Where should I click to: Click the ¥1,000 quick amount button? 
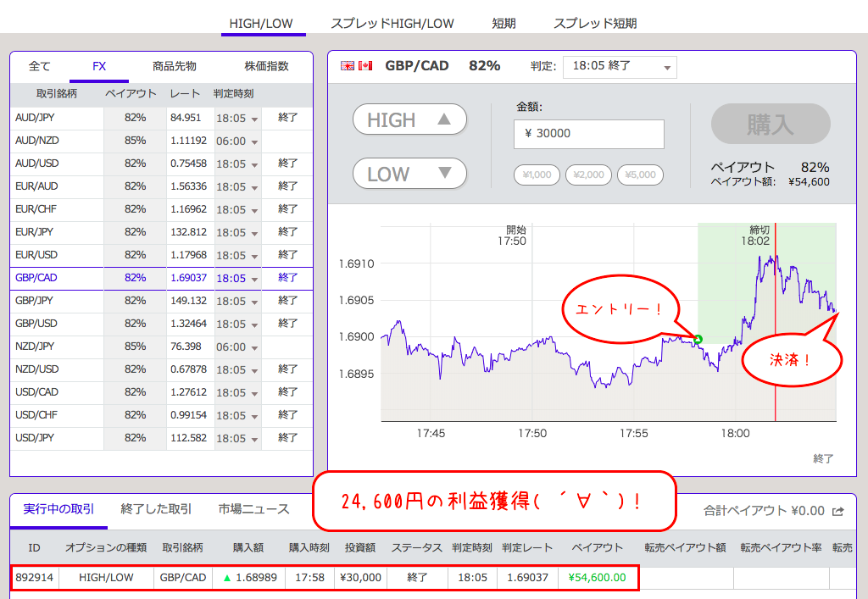(536, 175)
